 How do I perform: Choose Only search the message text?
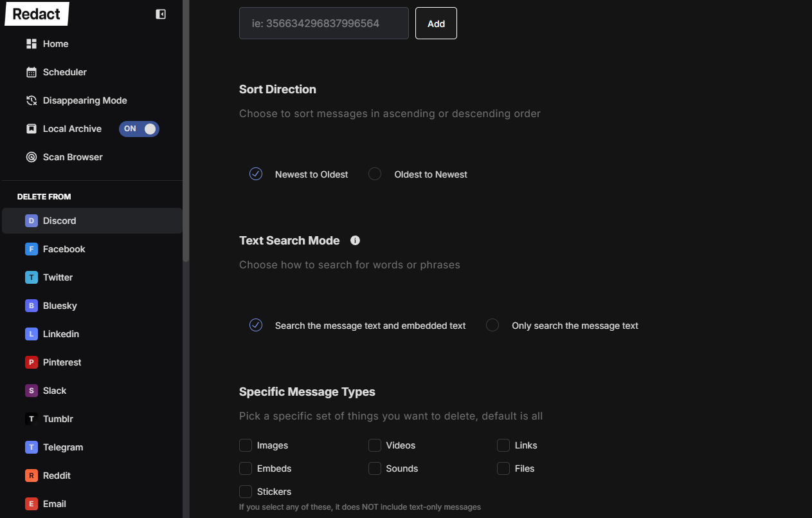[x=492, y=325]
